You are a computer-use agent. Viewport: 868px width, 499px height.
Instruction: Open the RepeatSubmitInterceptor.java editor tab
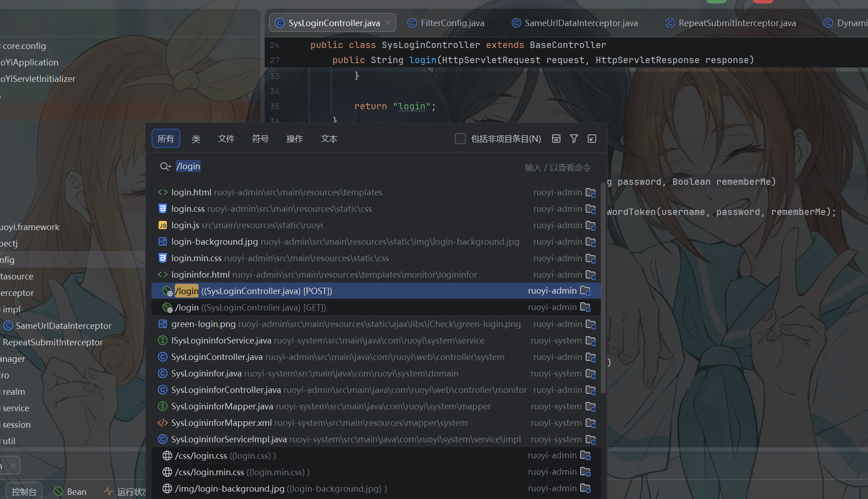coord(731,23)
